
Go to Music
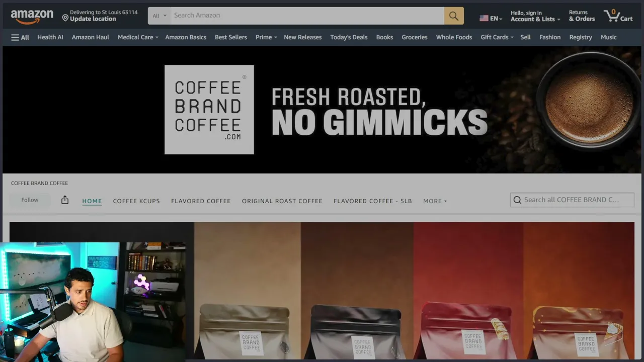coord(608,37)
